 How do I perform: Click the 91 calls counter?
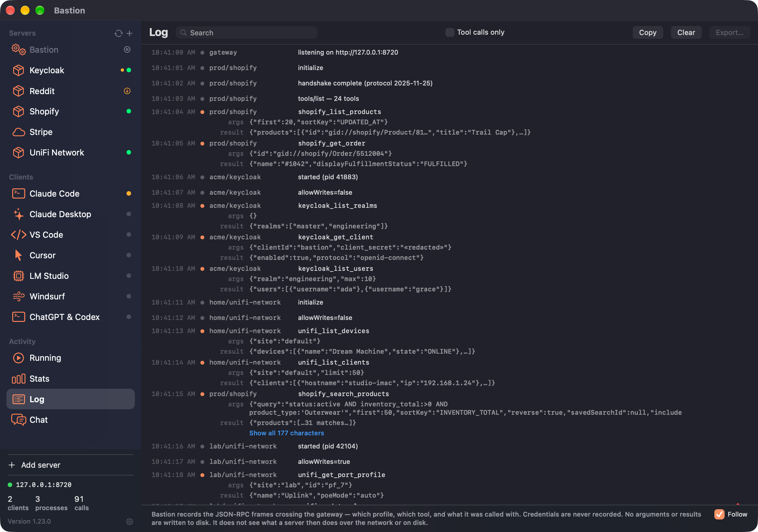(81, 503)
